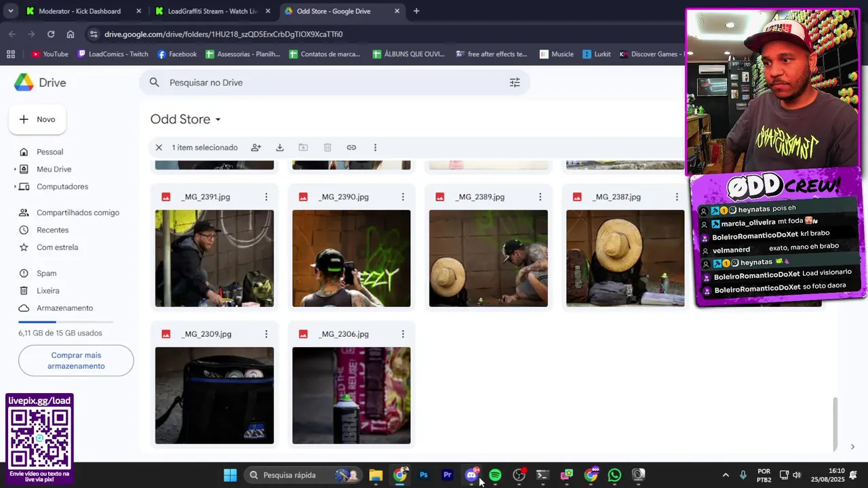Select the _MG_2389.jpg thumbnail

click(x=488, y=258)
